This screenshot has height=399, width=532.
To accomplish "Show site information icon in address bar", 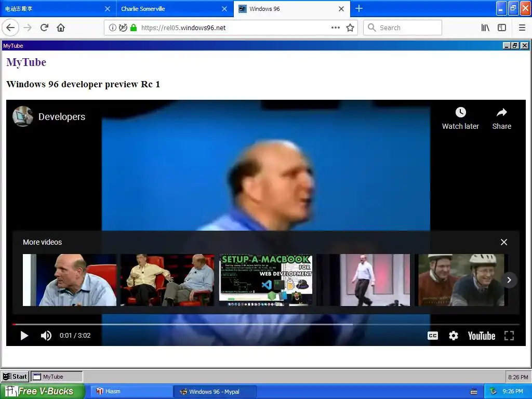I will (112, 28).
